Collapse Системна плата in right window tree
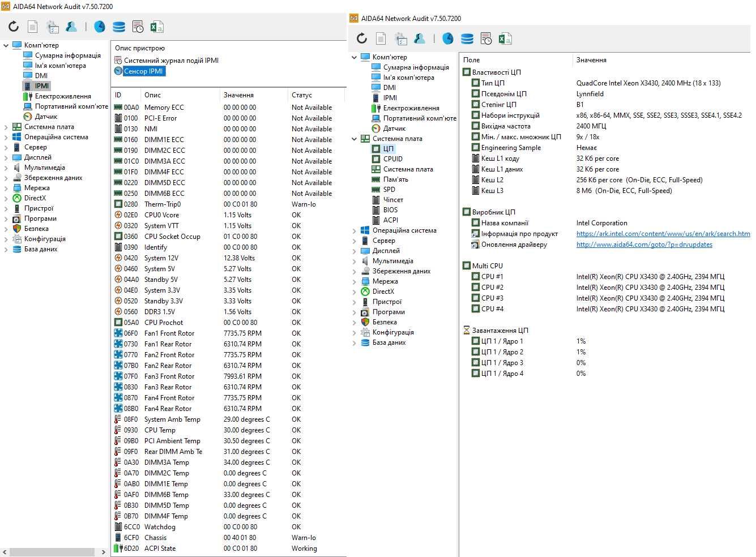The width and height of the screenshot is (756, 557). click(x=354, y=139)
